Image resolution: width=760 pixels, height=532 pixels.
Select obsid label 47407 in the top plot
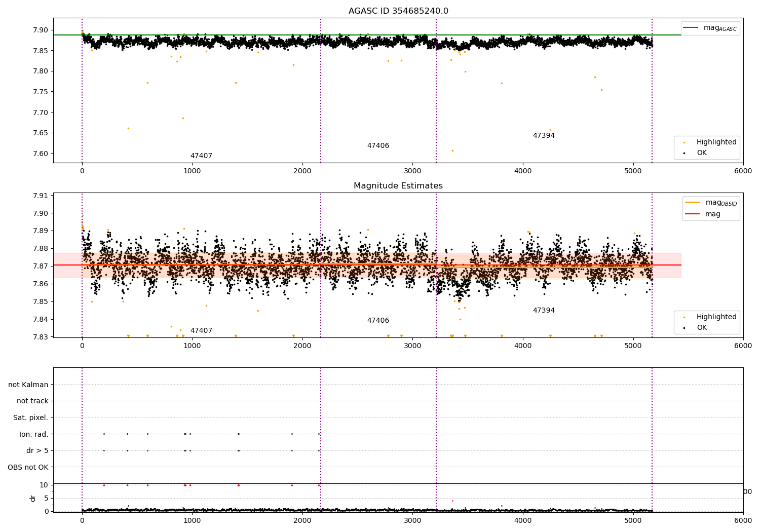pyautogui.click(x=201, y=156)
